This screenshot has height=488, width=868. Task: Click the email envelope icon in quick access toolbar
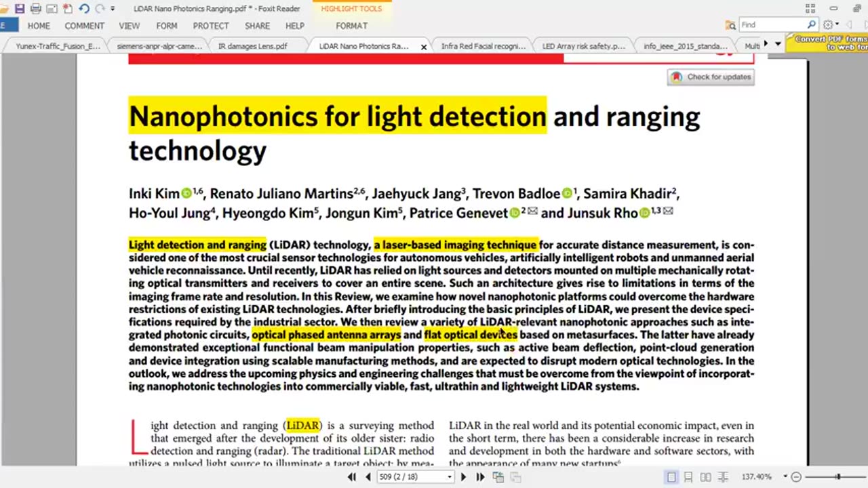[52, 9]
